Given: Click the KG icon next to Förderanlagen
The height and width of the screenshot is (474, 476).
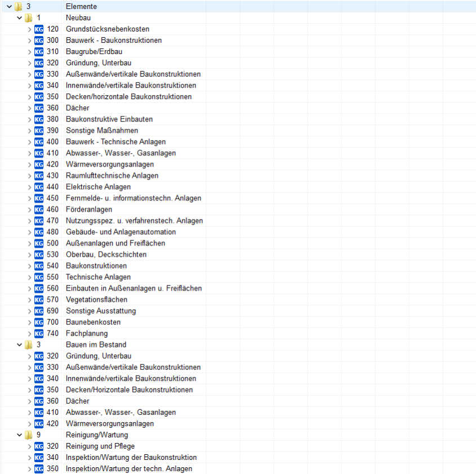Looking at the screenshot, I should click(38, 209).
